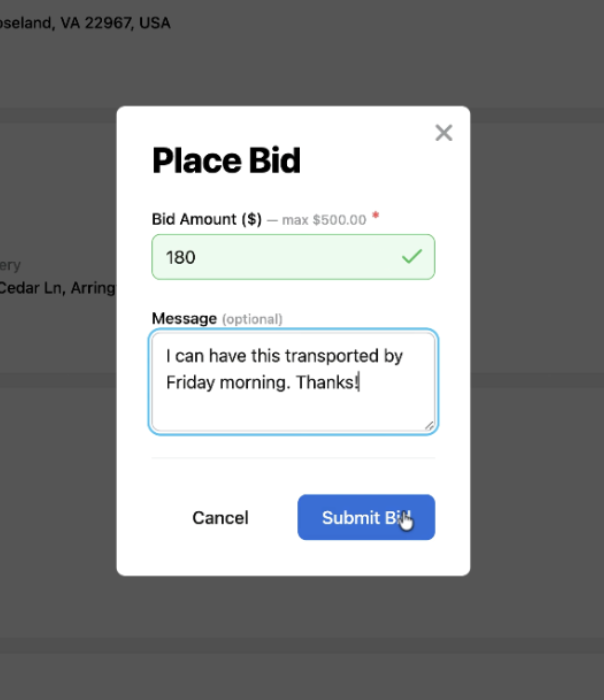Close the Place Bid dialog with X
Viewport: 604px width, 700px height.
pos(444,133)
